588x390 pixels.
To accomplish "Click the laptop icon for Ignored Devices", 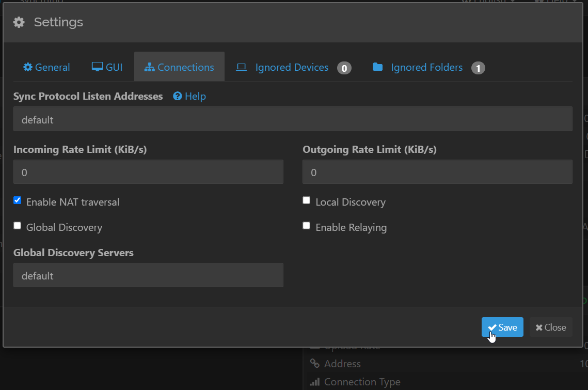I will coord(241,67).
